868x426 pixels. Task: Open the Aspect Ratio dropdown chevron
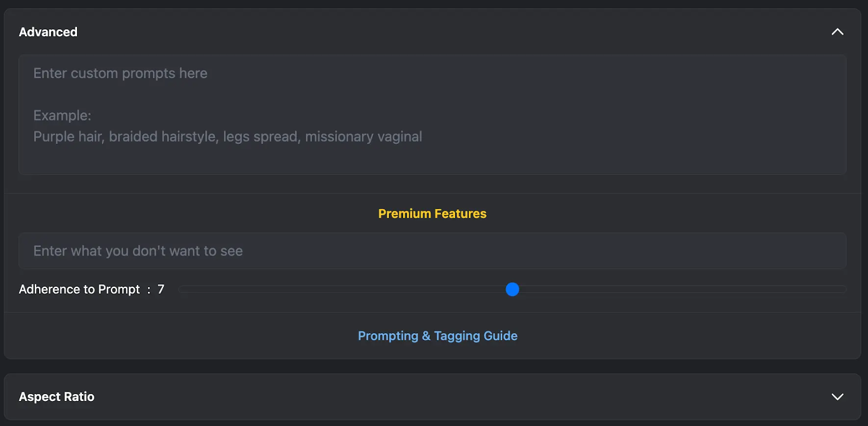click(837, 397)
